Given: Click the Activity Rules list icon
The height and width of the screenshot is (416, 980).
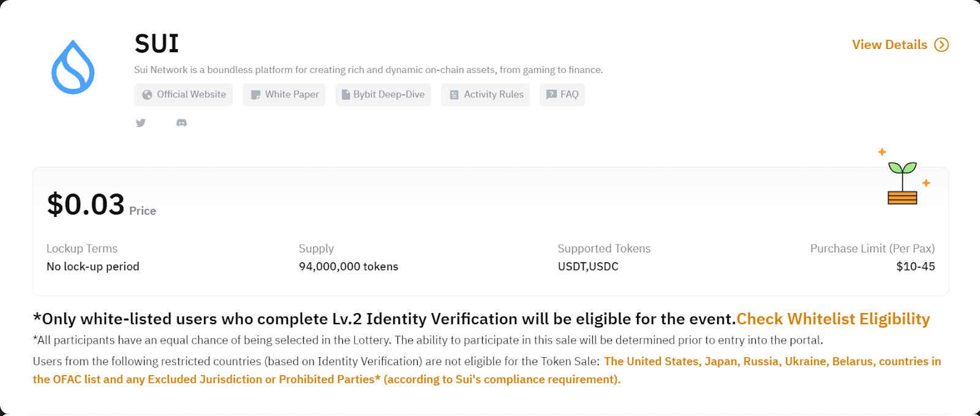Looking at the screenshot, I should point(454,95).
